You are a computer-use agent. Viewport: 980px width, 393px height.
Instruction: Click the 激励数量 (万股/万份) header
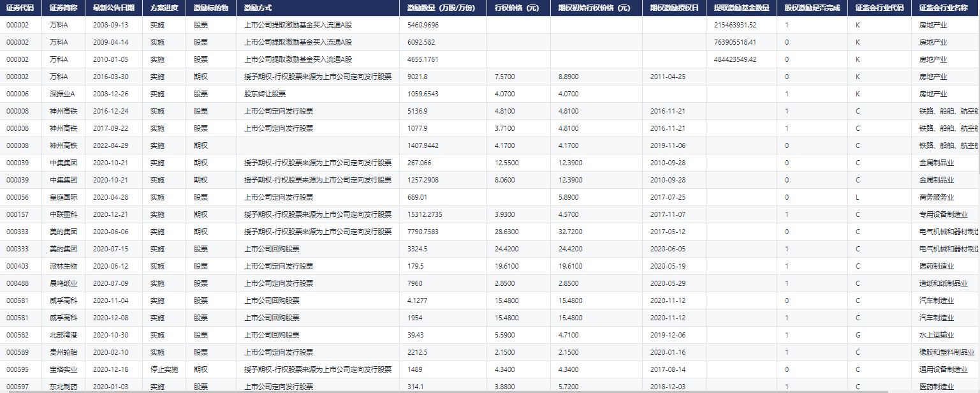[x=442, y=8]
